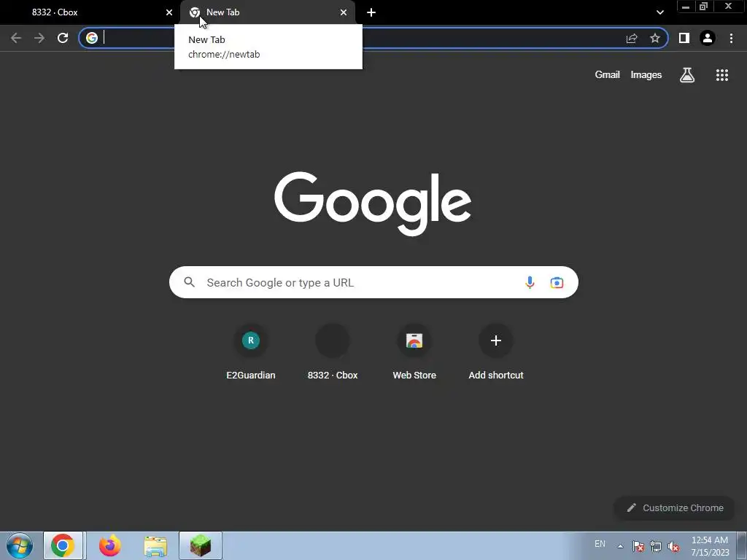Open the Chrome three-dot menu
The width and height of the screenshot is (747, 560).
[731, 38]
